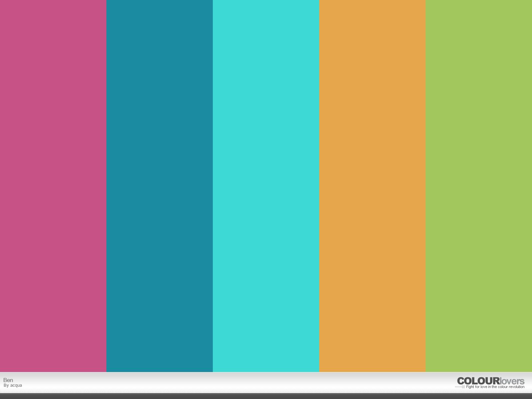Click "Fight for love in the colour revolution" tagline
This screenshot has width=532, height=399.
click(x=495, y=387)
